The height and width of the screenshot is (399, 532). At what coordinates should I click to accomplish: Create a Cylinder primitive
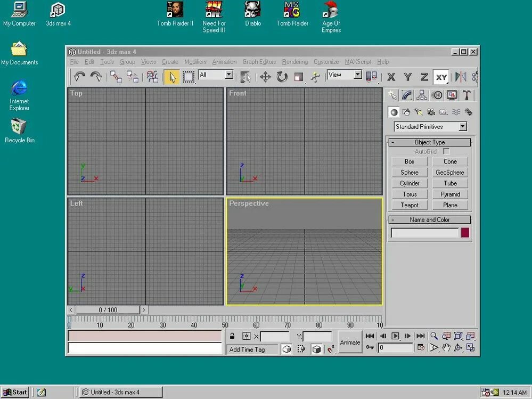tap(410, 183)
